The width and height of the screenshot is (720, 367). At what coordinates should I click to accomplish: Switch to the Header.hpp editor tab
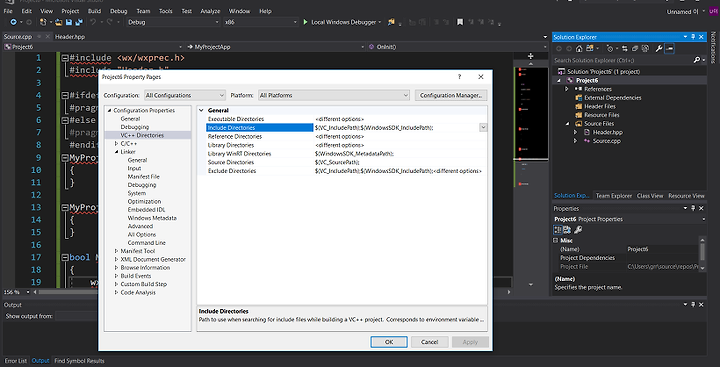pyautogui.click(x=70, y=37)
